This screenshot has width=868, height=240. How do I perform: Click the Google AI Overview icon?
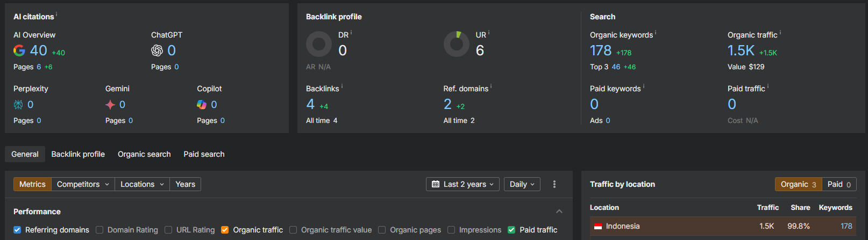pyautogui.click(x=19, y=50)
